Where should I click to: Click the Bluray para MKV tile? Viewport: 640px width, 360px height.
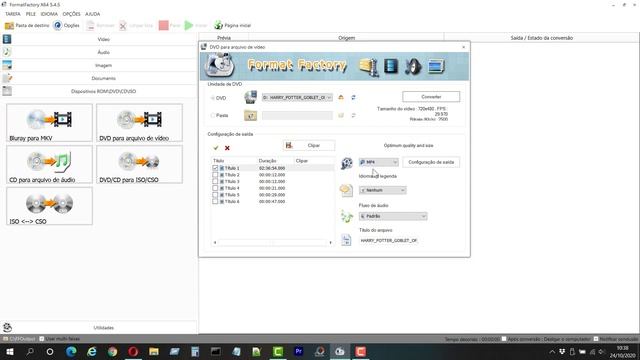tap(49, 123)
